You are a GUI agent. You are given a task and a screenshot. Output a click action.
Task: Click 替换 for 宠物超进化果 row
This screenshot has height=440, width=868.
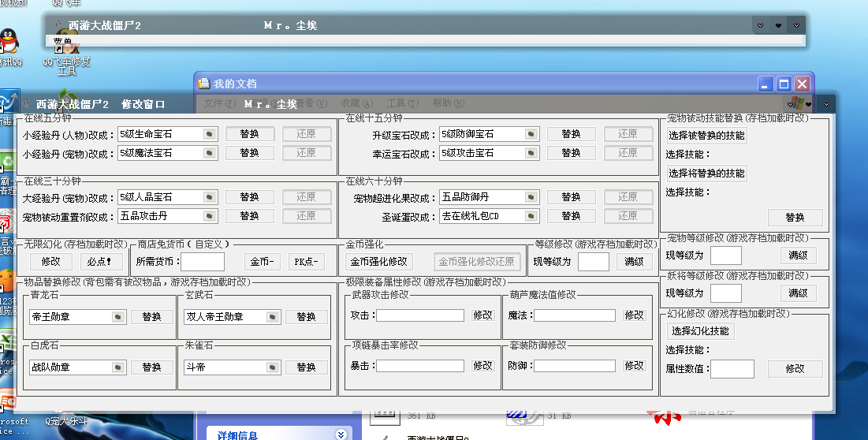click(572, 197)
